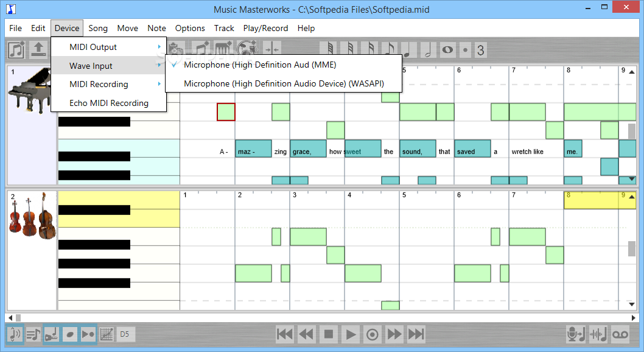Click the new song music-note icon
Screen dimensions: 644x352
[16, 50]
